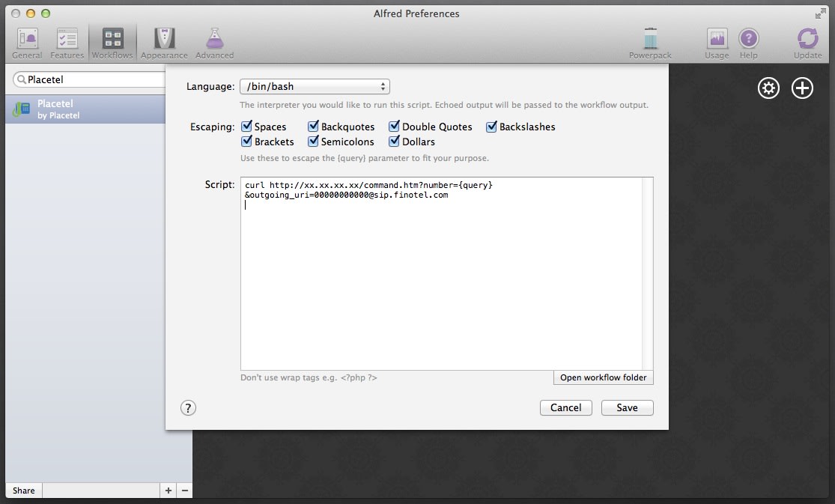This screenshot has width=835, height=504.
Task: Uncheck Double Quotes escaping
Action: click(x=394, y=127)
